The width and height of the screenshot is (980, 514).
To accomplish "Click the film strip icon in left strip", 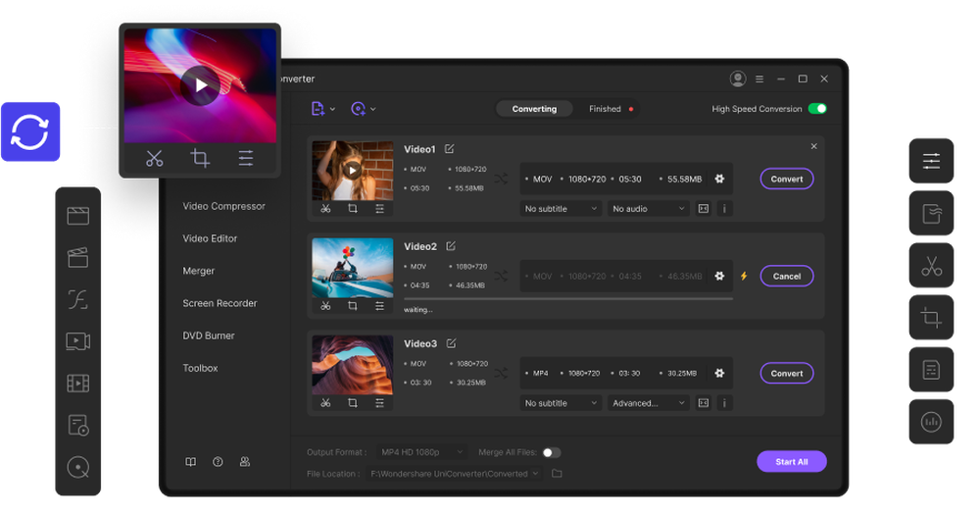I will (78, 383).
